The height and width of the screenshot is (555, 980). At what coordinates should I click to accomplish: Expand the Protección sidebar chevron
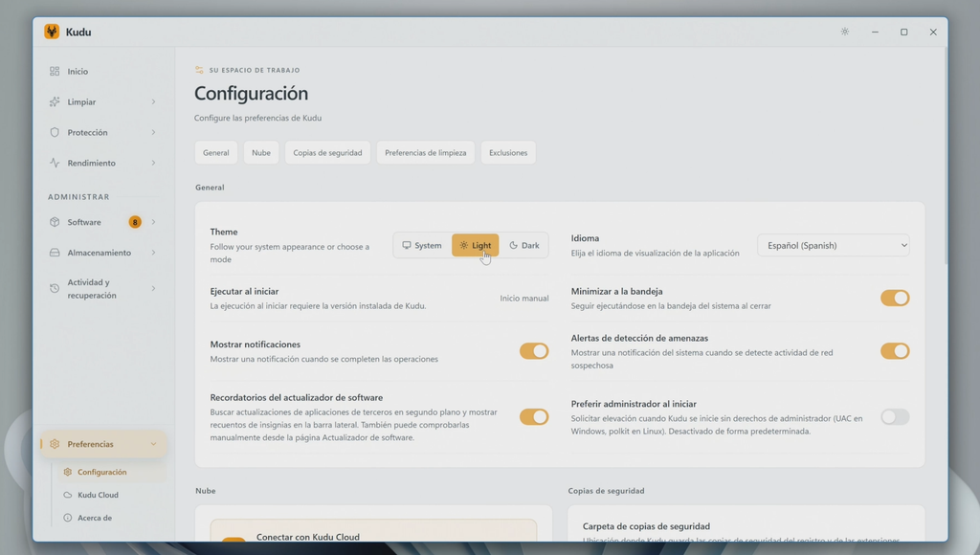[x=153, y=132]
